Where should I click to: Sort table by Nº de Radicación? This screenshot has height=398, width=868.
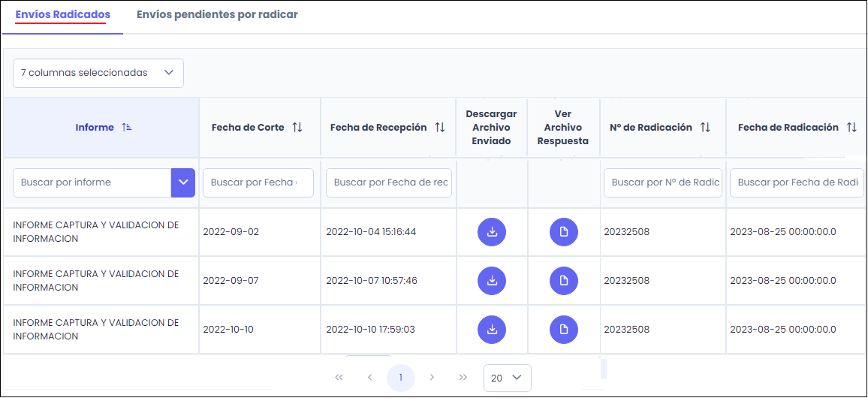click(x=705, y=128)
